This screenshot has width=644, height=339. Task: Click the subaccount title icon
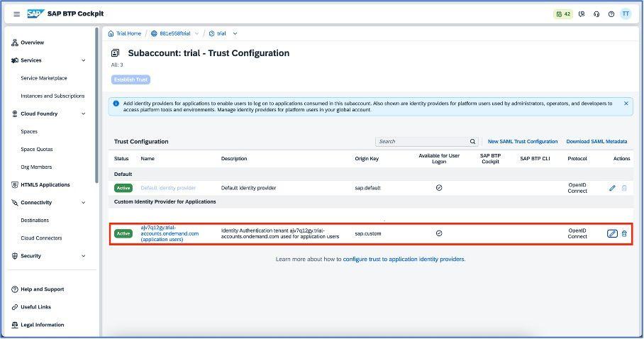tap(116, 53)
